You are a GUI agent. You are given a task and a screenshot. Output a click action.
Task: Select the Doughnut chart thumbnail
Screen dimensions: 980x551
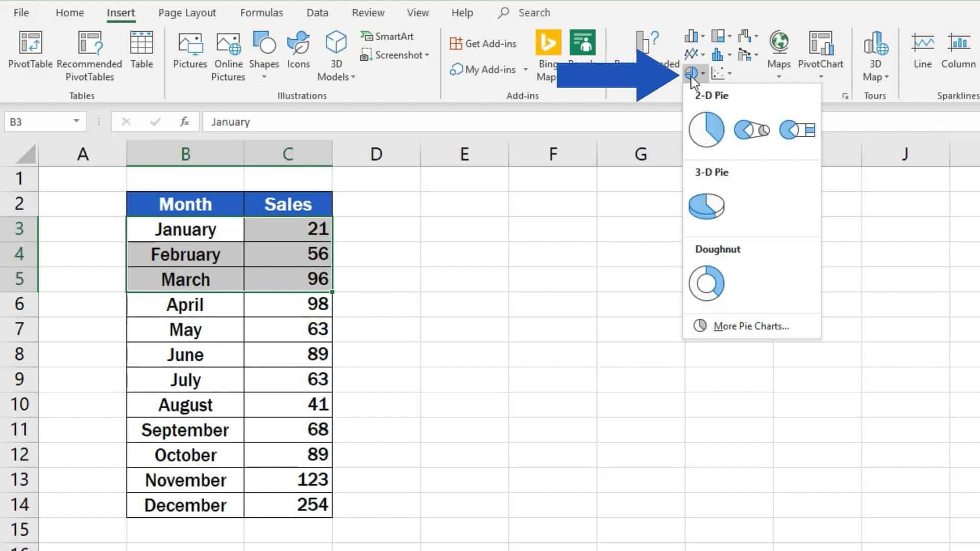[706, 283]
